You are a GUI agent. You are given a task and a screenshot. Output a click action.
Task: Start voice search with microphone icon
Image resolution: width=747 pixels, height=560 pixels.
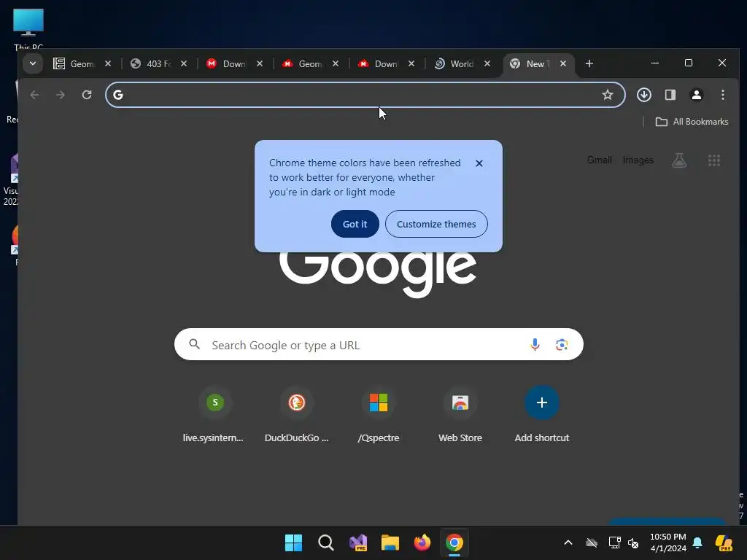[x=535, y=344]
